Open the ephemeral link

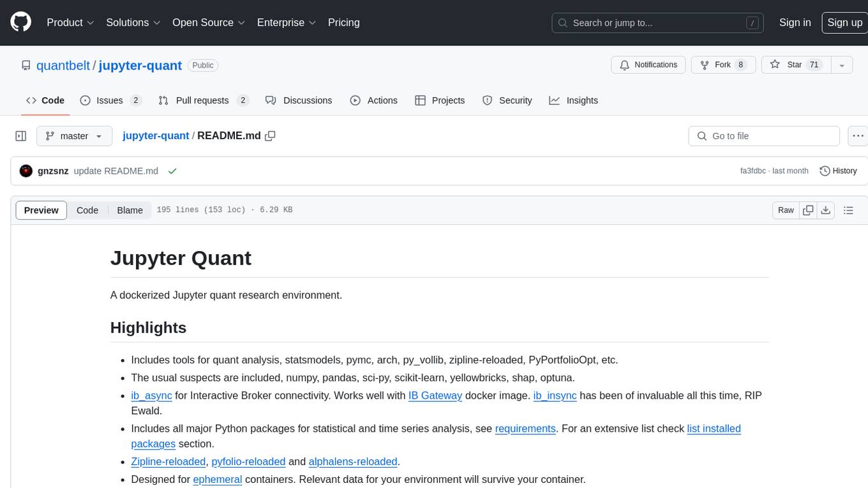(218, 479)
